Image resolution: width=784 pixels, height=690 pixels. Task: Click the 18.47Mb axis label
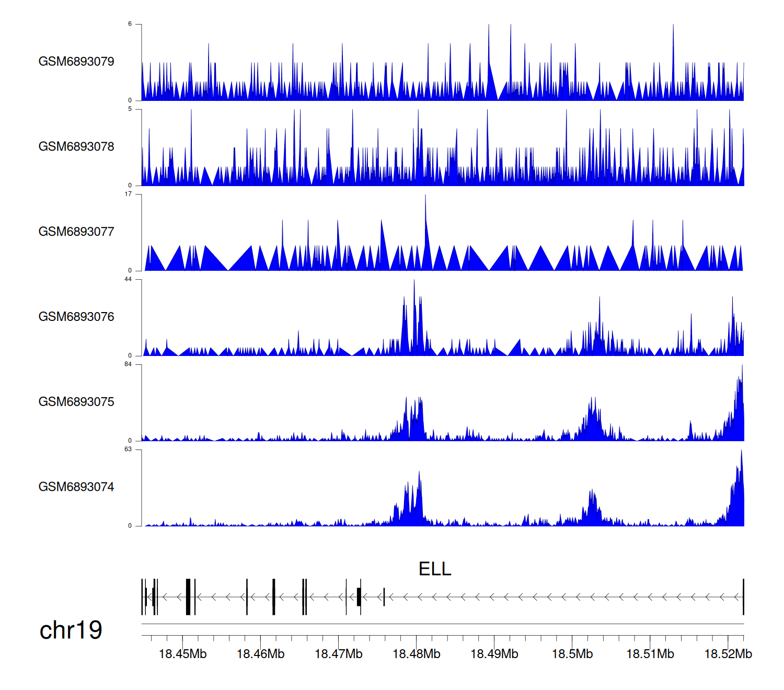click(338, 654)
